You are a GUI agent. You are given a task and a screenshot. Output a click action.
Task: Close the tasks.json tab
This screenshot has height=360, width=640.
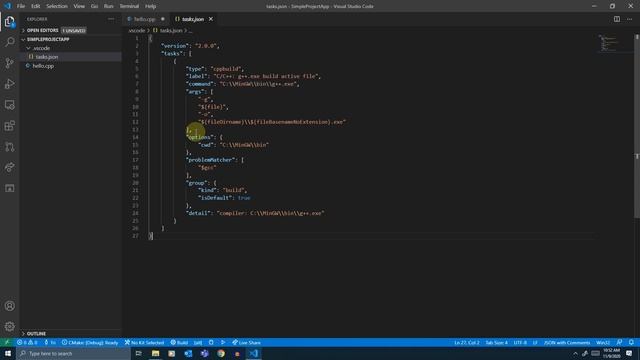pyautogui.click(x=211, y=19)
